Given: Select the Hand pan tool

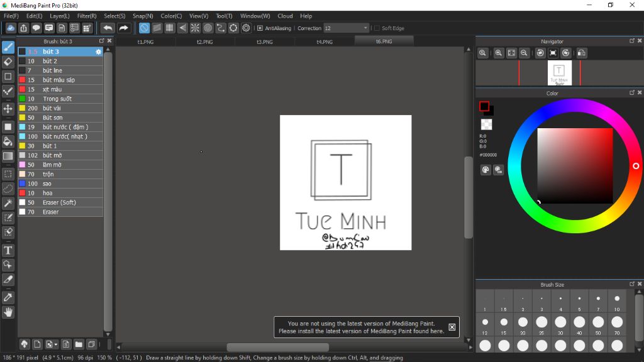Looking at the screenshot, I should click(x=8, y=312).
